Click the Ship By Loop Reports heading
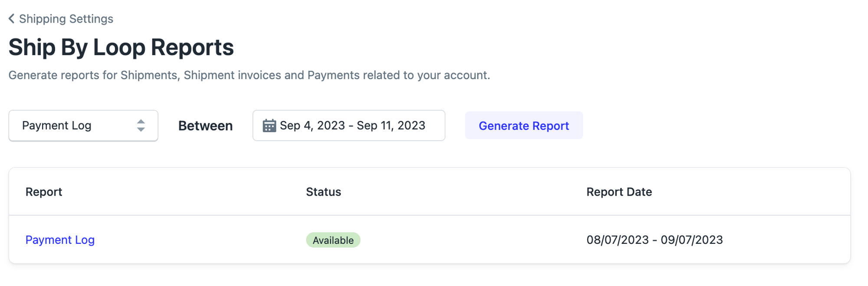868x286 pixels. coord(121,47)
